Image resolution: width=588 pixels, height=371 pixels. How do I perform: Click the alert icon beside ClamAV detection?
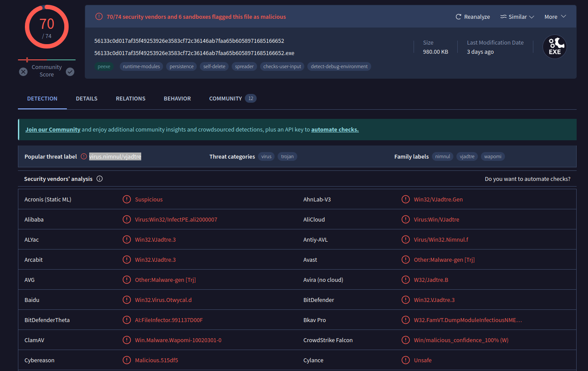click(127, 340)
